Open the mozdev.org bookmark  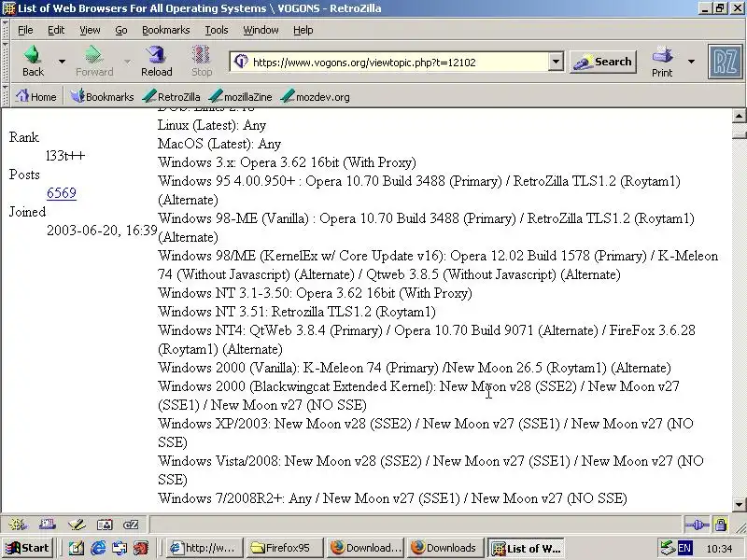[x=315, y=97]
